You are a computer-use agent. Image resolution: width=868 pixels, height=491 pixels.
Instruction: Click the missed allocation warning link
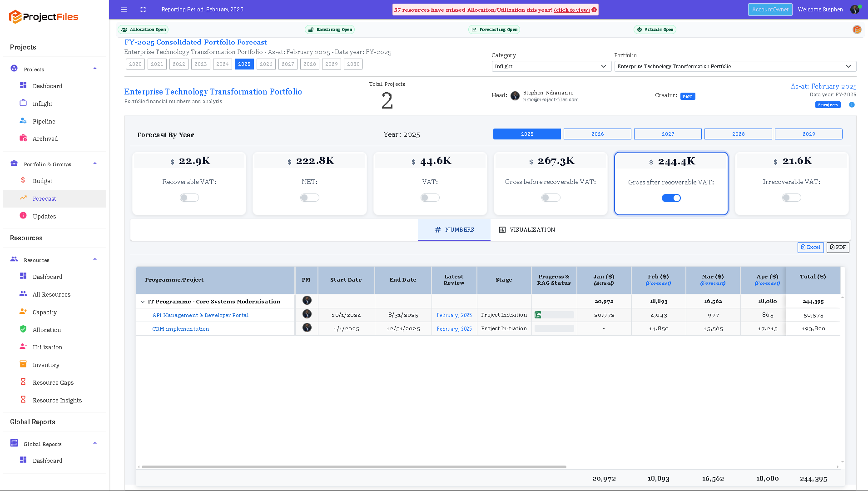[572, 10]
